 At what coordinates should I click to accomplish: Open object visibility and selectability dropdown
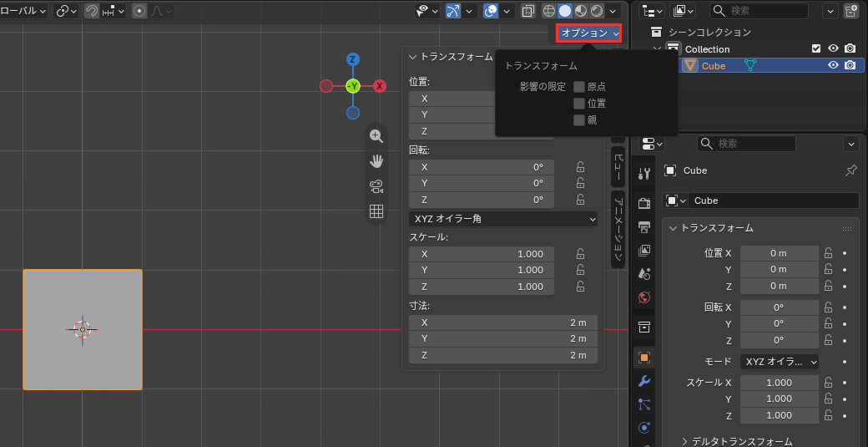427,11
